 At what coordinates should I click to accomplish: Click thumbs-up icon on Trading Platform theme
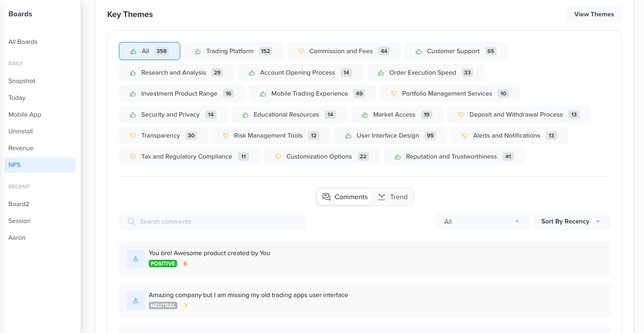tap(197, 51)
